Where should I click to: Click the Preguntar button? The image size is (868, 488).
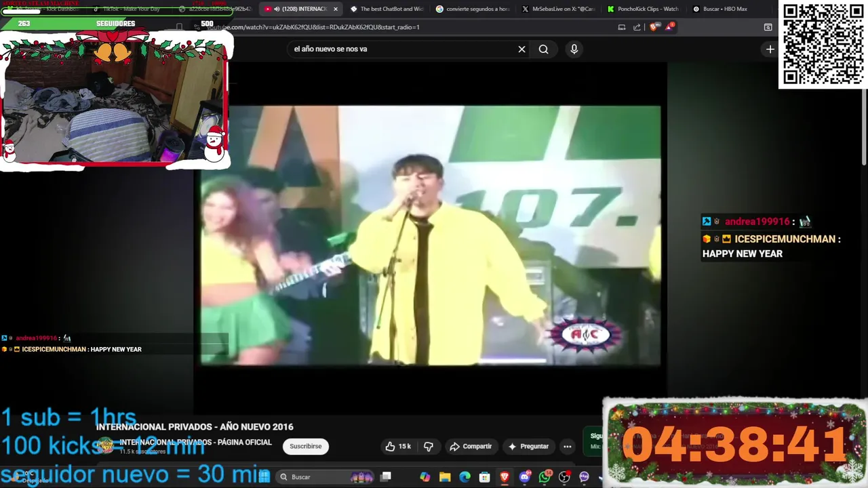point(528,446)
